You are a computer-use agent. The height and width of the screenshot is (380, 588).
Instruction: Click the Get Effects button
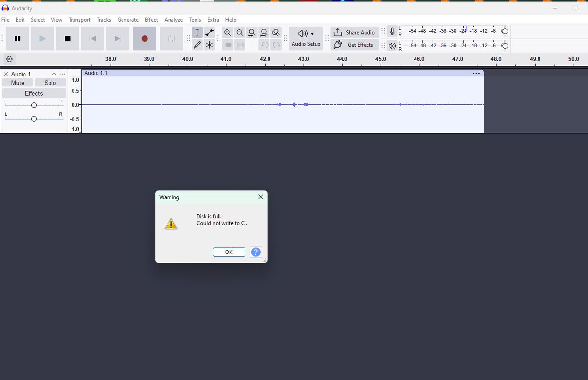pyautogui.click(x=355, y=45)
